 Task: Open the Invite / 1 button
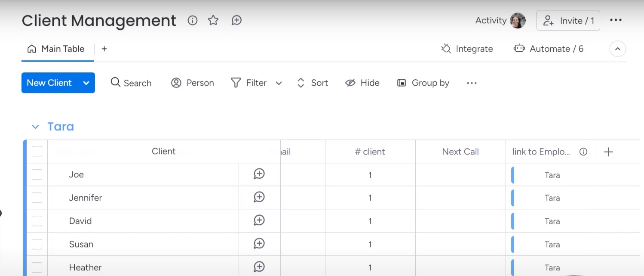tap(568, 20)
